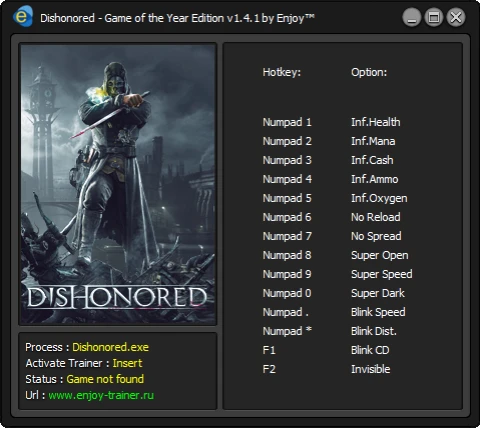
Task: Click the Numpad 4 hotkey label
Action: (x=287, y=179)
